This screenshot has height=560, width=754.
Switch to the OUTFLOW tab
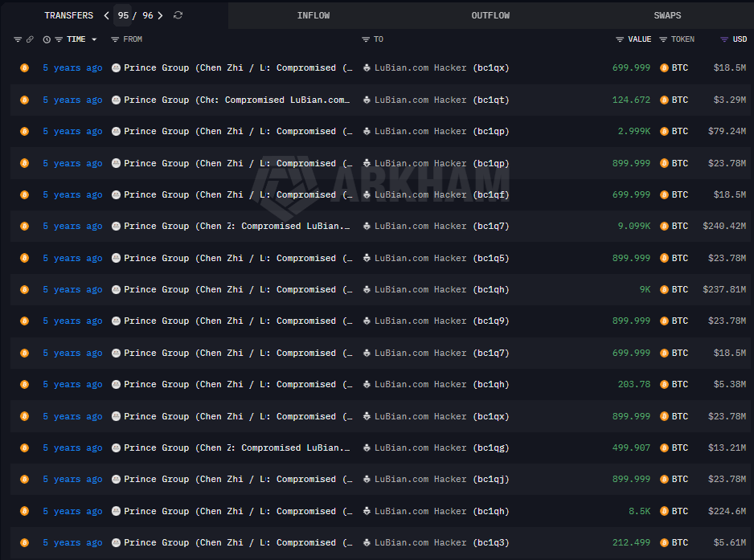(x=490, y=15)
